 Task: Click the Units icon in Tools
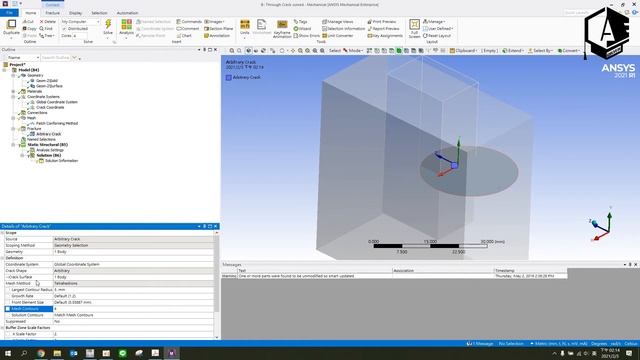pyautogui.click(x=244, y=24)
